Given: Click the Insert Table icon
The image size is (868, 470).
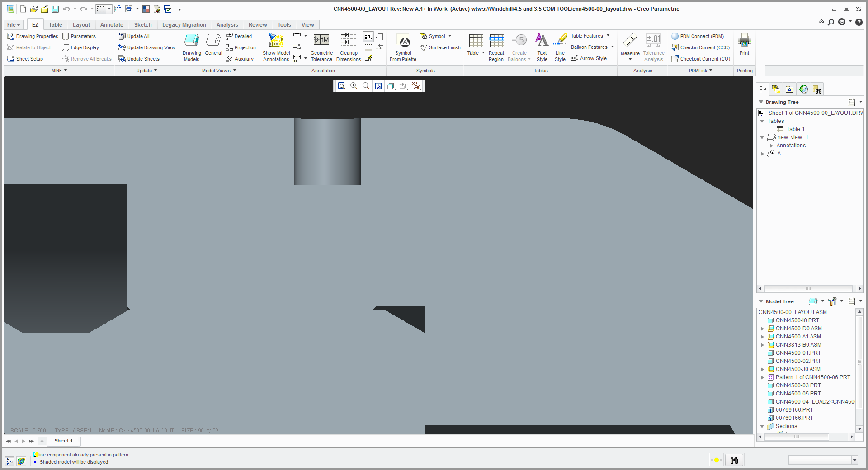Looking at the screenshot, I should click(x=476, y=44).
